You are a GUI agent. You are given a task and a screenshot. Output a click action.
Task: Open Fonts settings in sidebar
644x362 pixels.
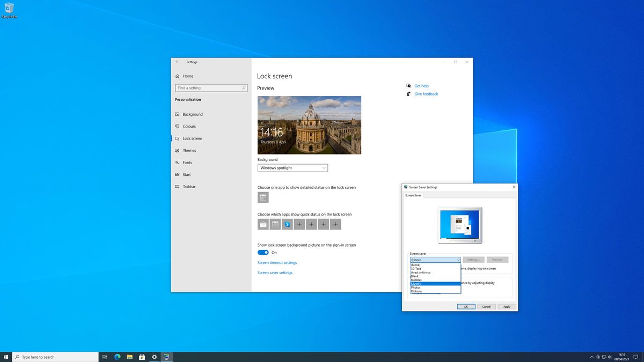187,162
